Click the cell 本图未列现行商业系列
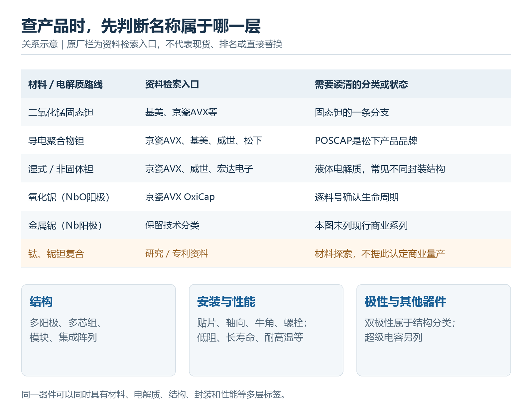 tap(361, 226)
